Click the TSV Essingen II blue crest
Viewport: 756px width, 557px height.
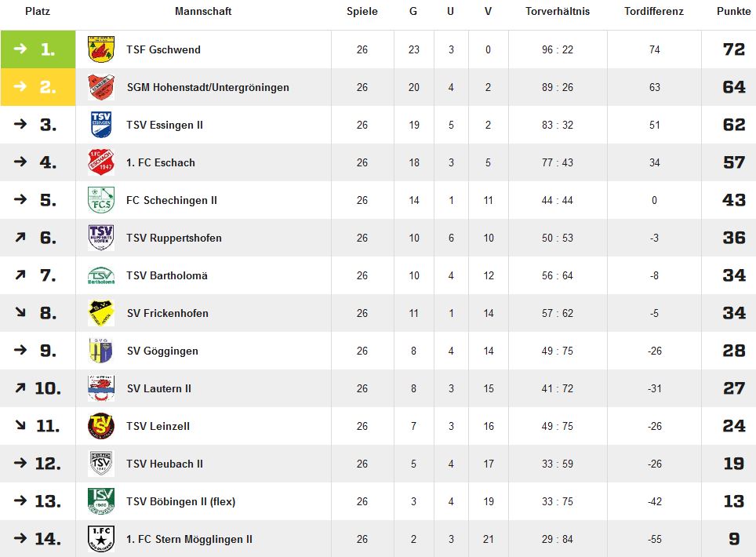coord(101,125)
